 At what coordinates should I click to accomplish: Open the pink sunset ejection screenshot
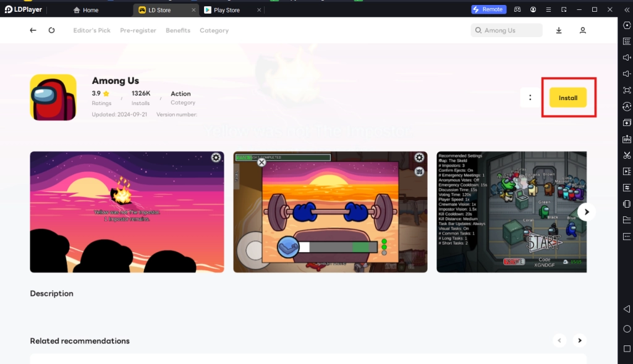(x=127, y=212)
